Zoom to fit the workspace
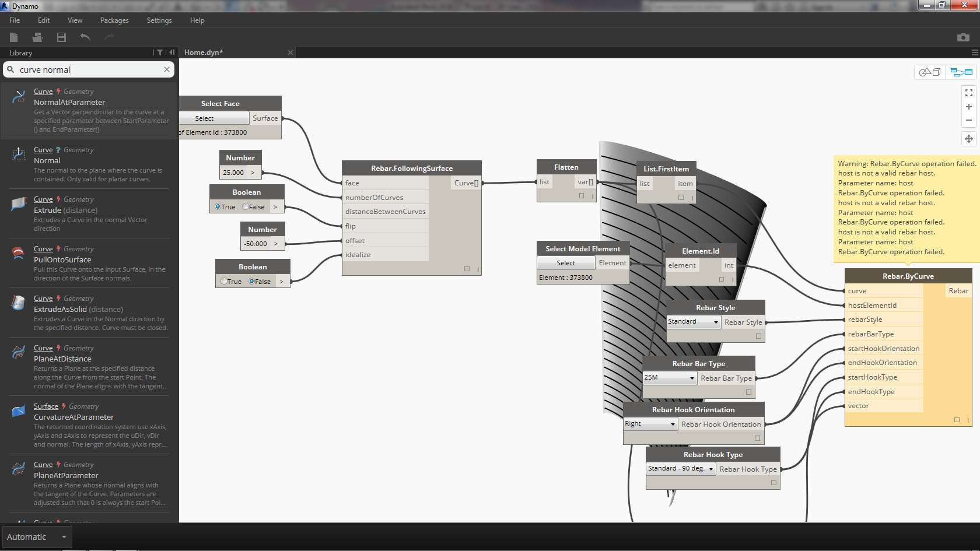Viewport: 980px width, 551px height. point(969,93)
